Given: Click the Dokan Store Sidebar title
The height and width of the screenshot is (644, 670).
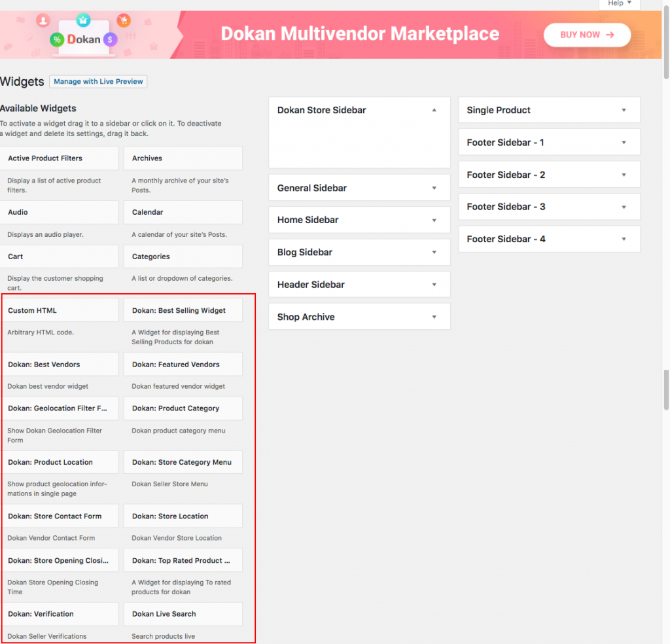Looking at the screenshot, I should click(x=322, y=110).
